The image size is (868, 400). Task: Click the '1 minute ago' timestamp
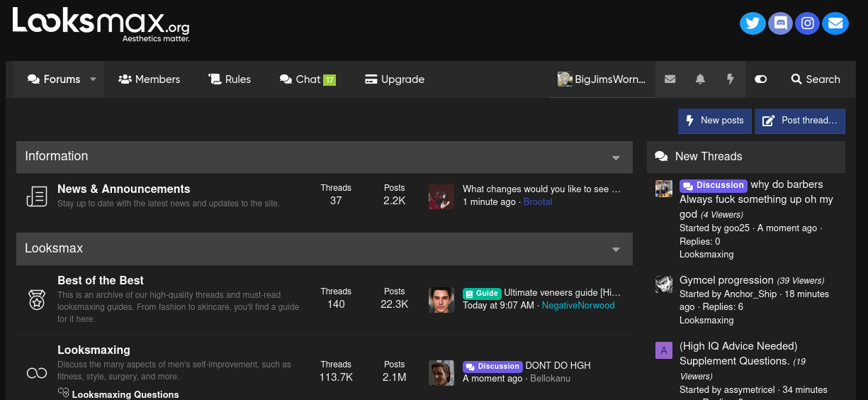[489, 202]
